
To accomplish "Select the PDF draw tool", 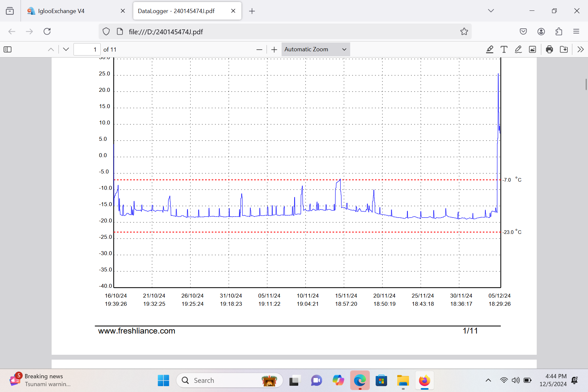I will 518,49.
